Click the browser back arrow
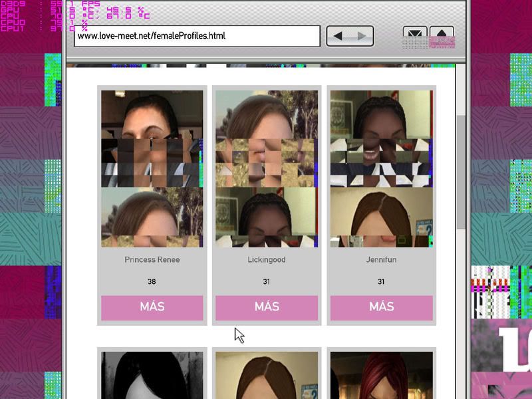532x399 pixels. click(x=338, y=36)
